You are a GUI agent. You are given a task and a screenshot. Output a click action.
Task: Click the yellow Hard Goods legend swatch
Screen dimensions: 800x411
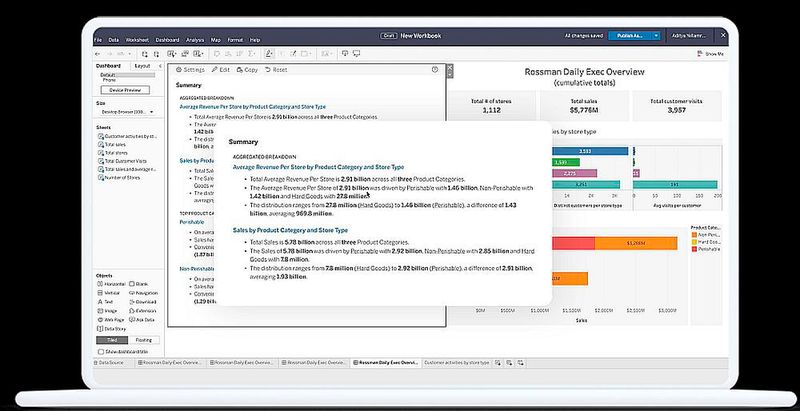click(693, 242)
